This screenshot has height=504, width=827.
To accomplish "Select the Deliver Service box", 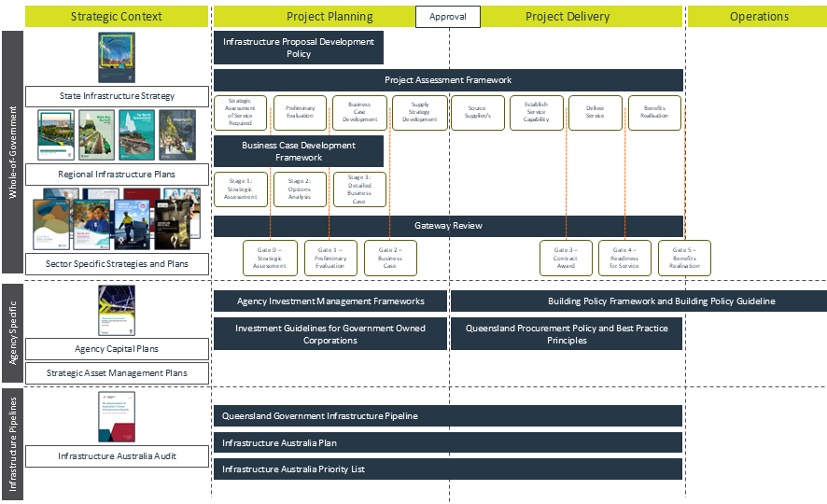I will tap(596, 112).
